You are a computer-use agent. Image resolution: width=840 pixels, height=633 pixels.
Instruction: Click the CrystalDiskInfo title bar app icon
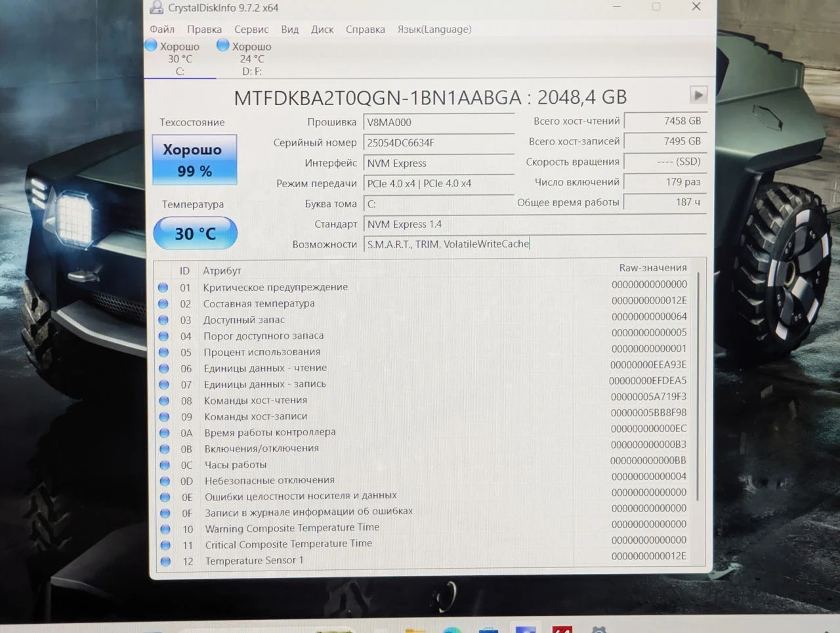[156, 7]
